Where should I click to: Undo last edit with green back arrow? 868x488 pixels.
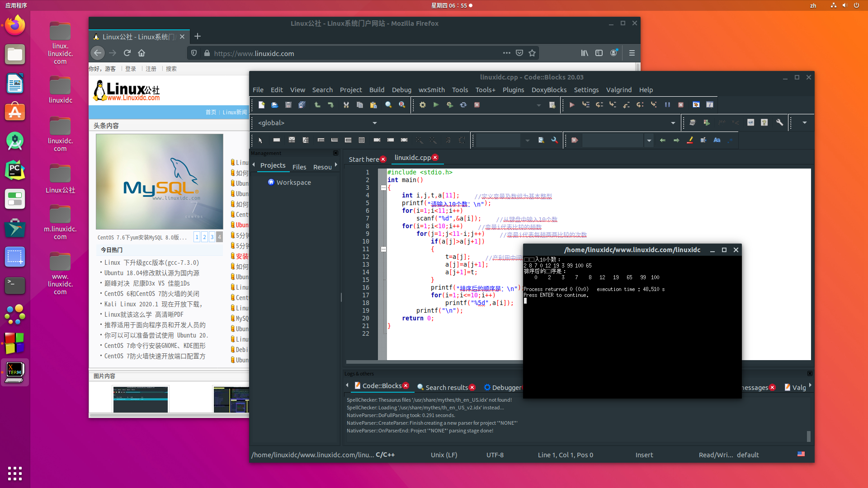[x=317, y=105]
